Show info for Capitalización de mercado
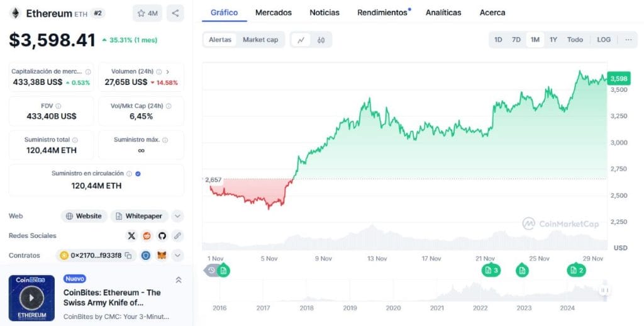Image resolution: width=644 pixels, height=326 pixels. point(88,72)
